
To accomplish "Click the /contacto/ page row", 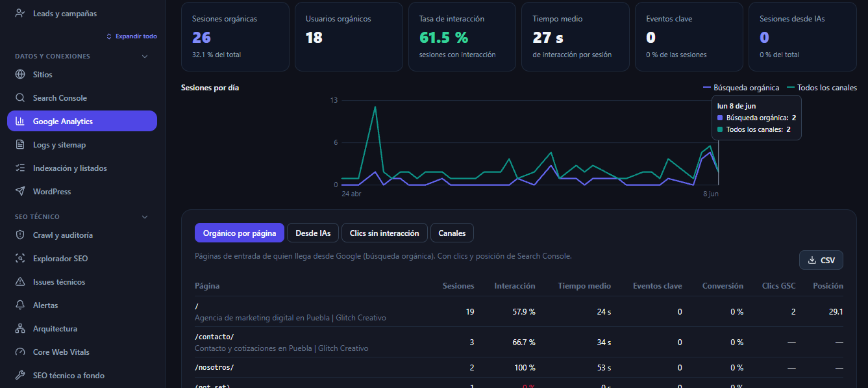I will [x=519, y=342].
